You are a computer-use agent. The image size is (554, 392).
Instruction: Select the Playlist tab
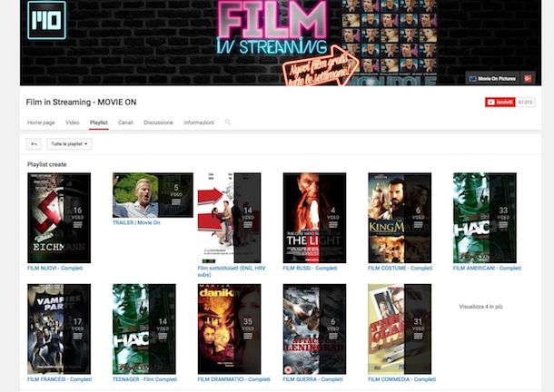tap(99, 122)
